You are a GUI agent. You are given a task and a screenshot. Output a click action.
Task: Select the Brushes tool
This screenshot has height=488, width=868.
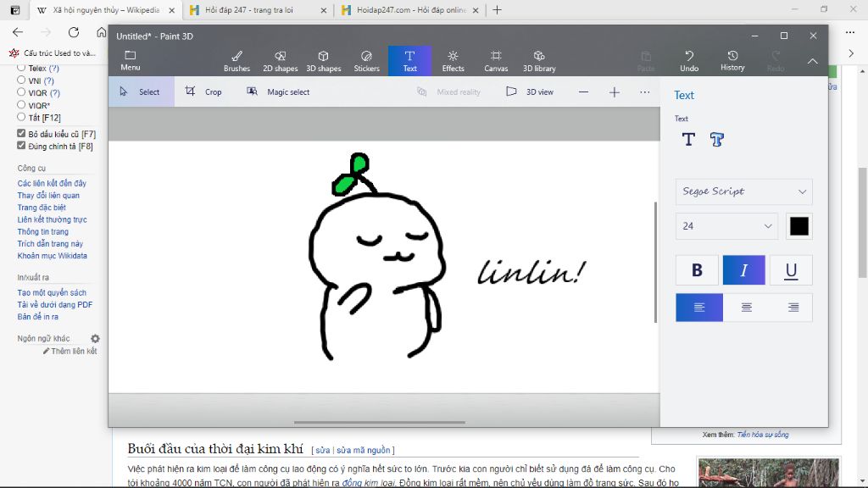[237, 61]
